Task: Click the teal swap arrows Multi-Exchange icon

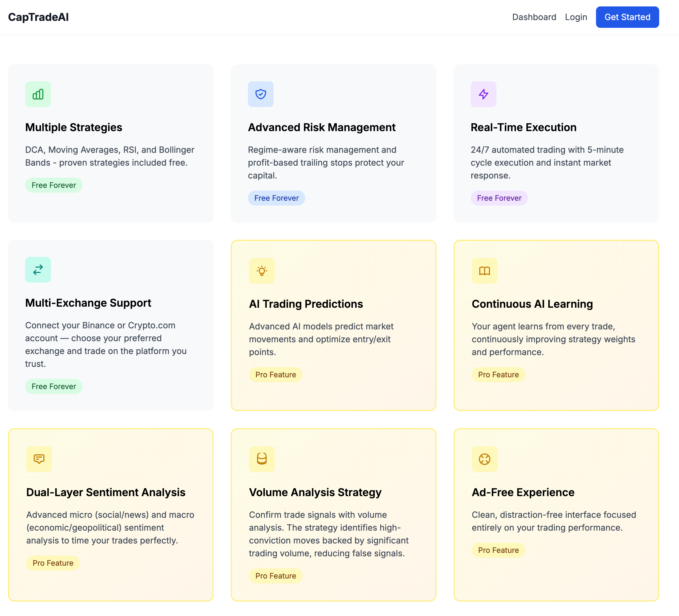Action: click(x=38, y=270)
